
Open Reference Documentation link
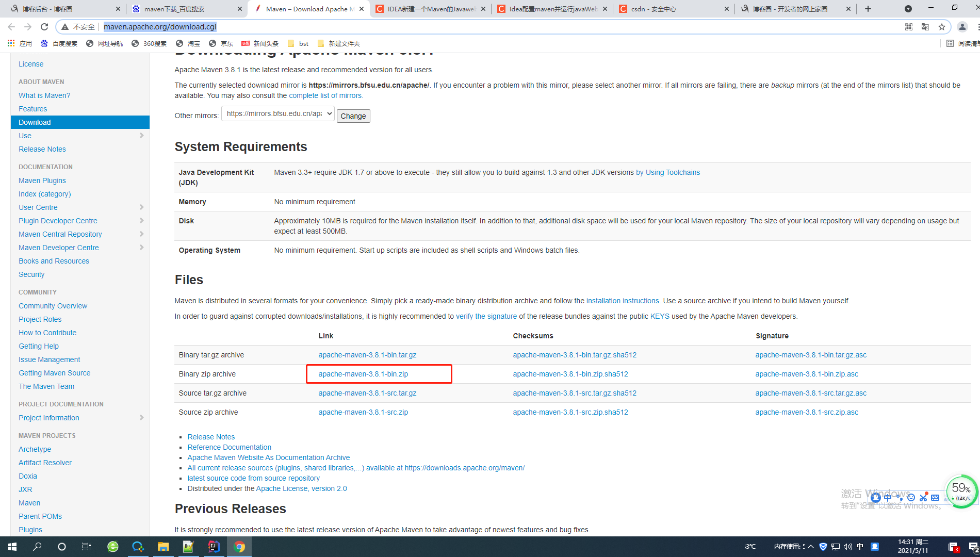[229, 447]
